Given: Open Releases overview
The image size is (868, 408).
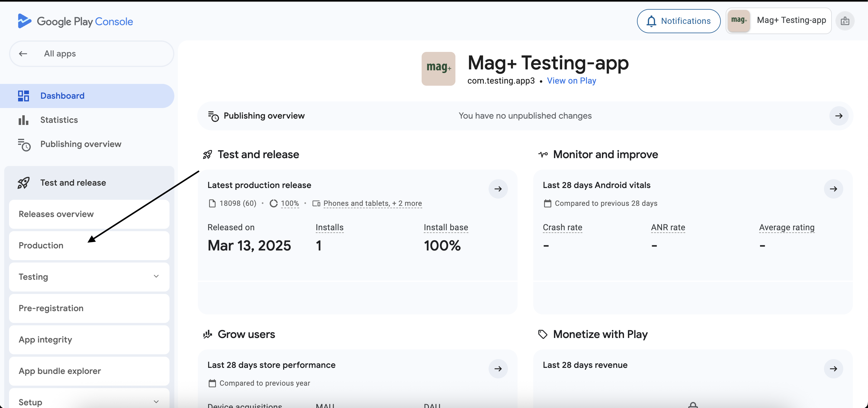Looking at the screenshot, I should click(x=89, y=214).
